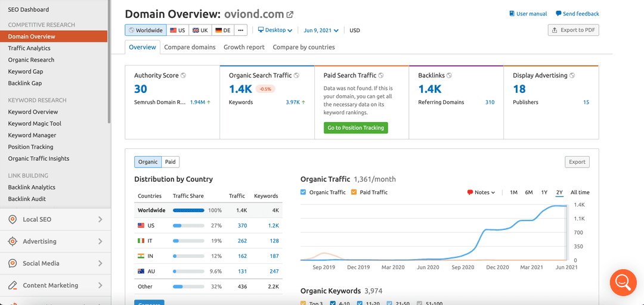
Task: Open external link icon beside oviond.com
Action: 290,15
